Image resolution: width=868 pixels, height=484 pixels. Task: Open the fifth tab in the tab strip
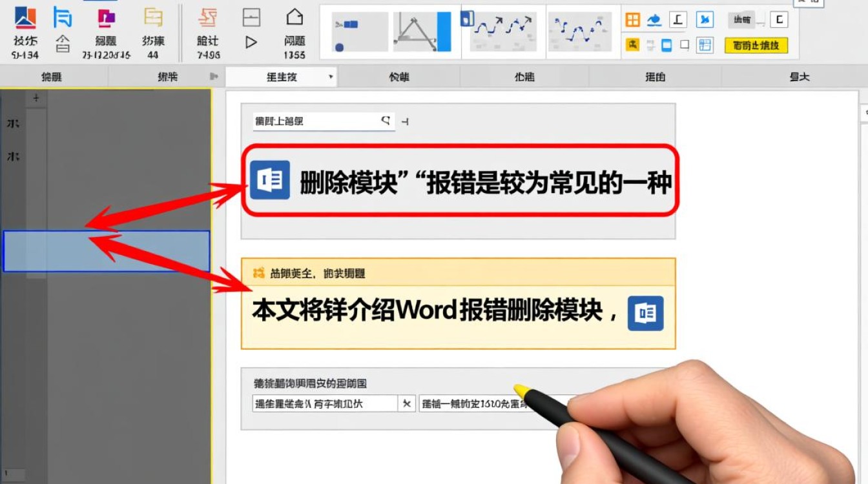[x=524, y=77]
